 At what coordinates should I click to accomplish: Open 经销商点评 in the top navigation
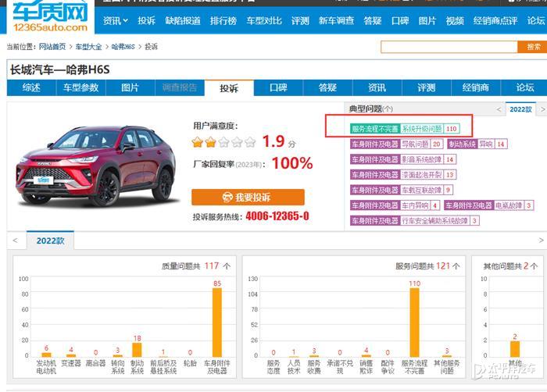click(x=495, y=21)
